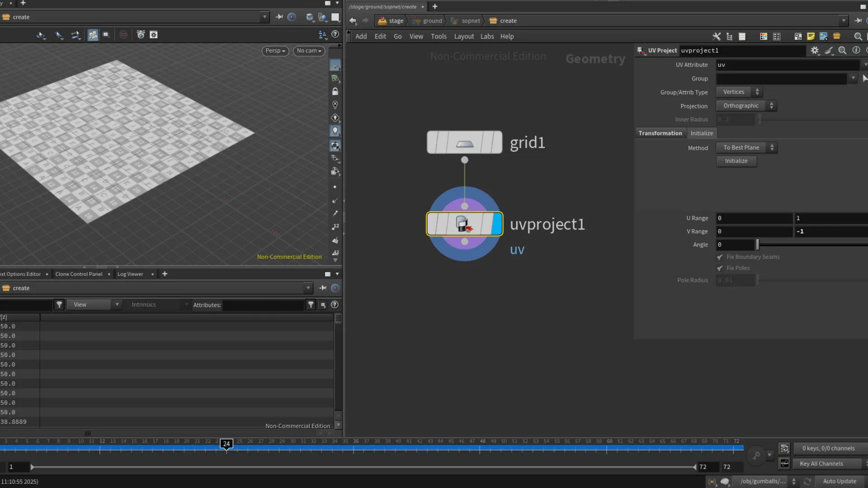
Task: Activate the Handles tool
Action: [x=76, y=34]
